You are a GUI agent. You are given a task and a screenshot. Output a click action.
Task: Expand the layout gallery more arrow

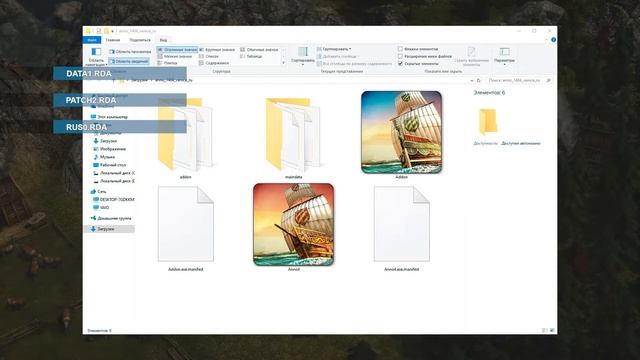[x=284, y=63]
